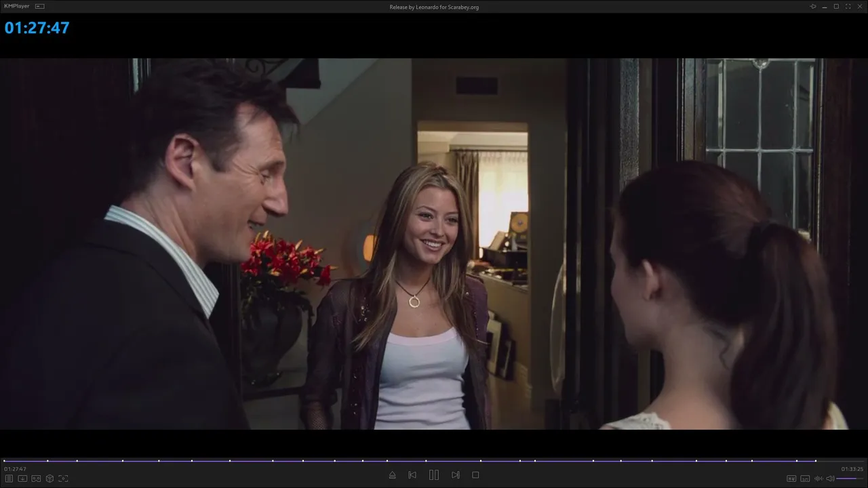Minimize the KMPlayer window
Viewport: 868px width, 488px height.
(825, 6)
